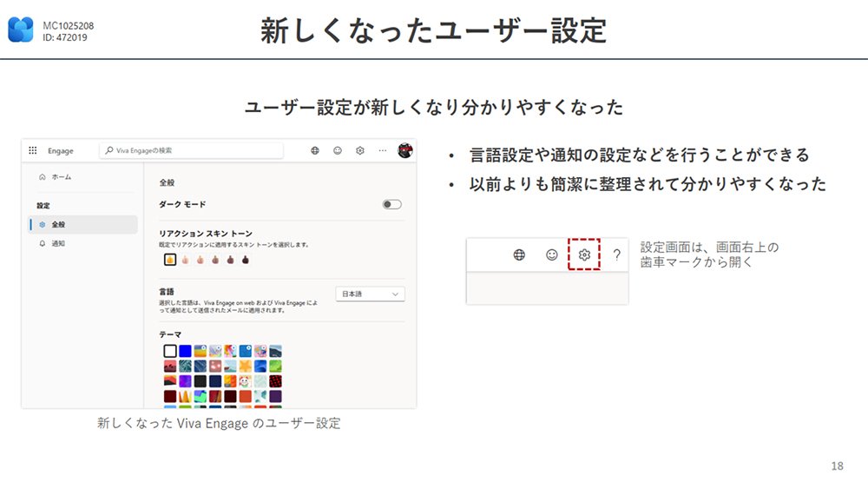Click the smiley icon in the Engage header
The width and height of the screenshot is (868, 489).
pos(338,150)
